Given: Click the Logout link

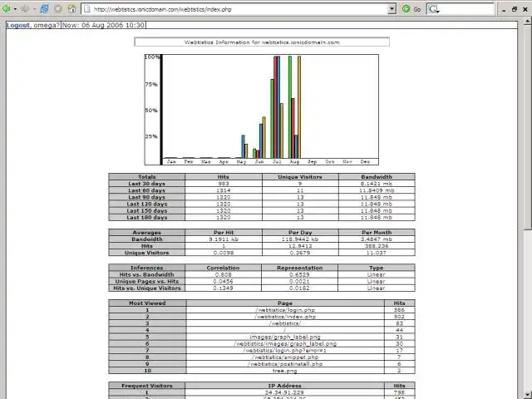Looking at the screenshot, I should click(x=18, y=25).
